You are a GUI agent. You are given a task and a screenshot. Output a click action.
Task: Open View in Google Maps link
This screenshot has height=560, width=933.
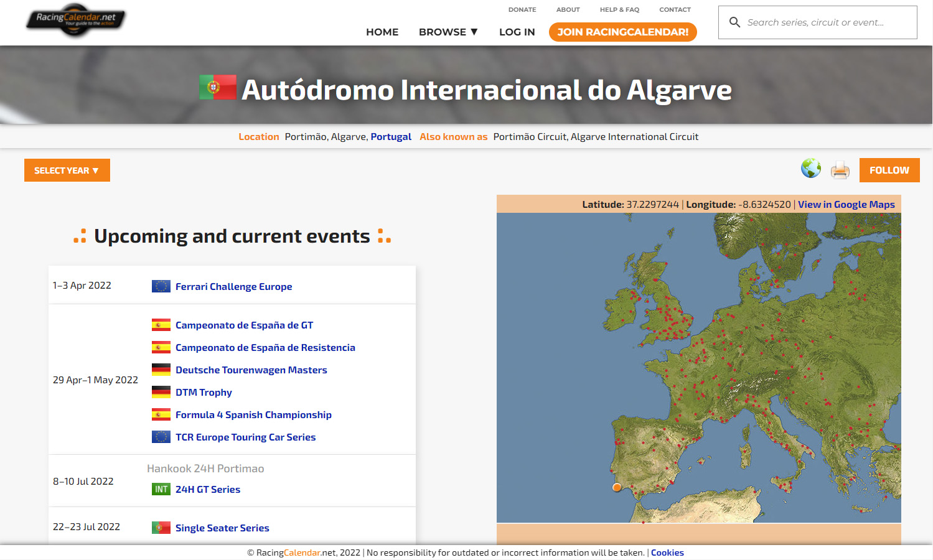[x=846, y=204]
